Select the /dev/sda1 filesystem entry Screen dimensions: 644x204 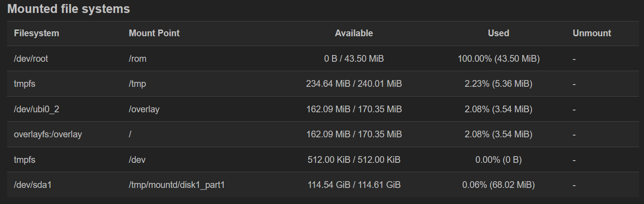[x=33, y=185]
